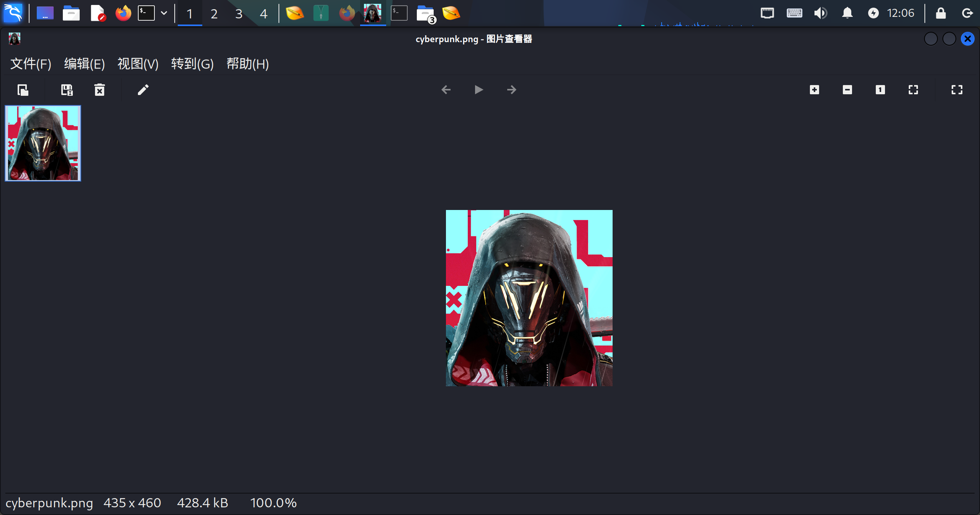This screenshot has width=980, height=515.
Task: Start slideshow with play button
Action: (479, 90)
